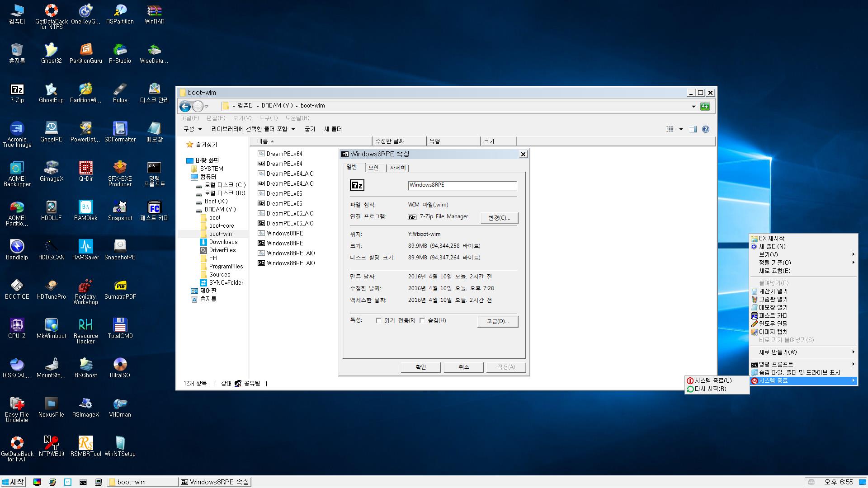This screenshot has height=488, width=868.
Task: Confirm with the 확인 button
Action: [421, 367]
